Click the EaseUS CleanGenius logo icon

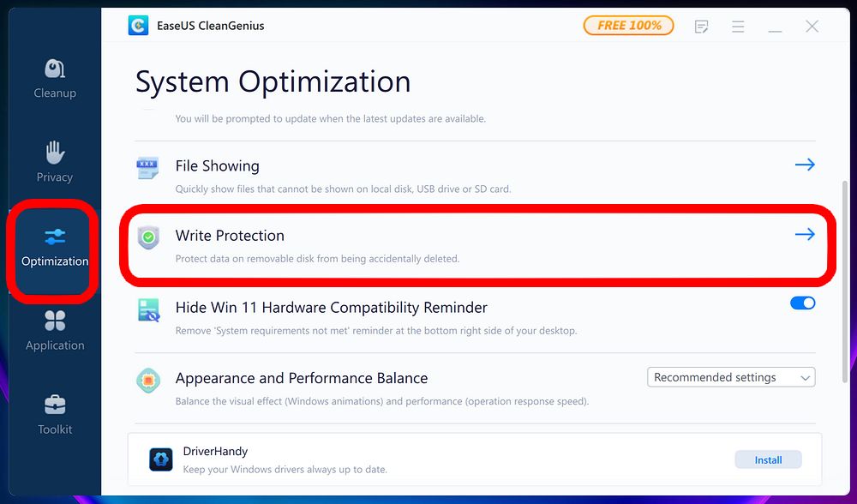pos(138,26)
